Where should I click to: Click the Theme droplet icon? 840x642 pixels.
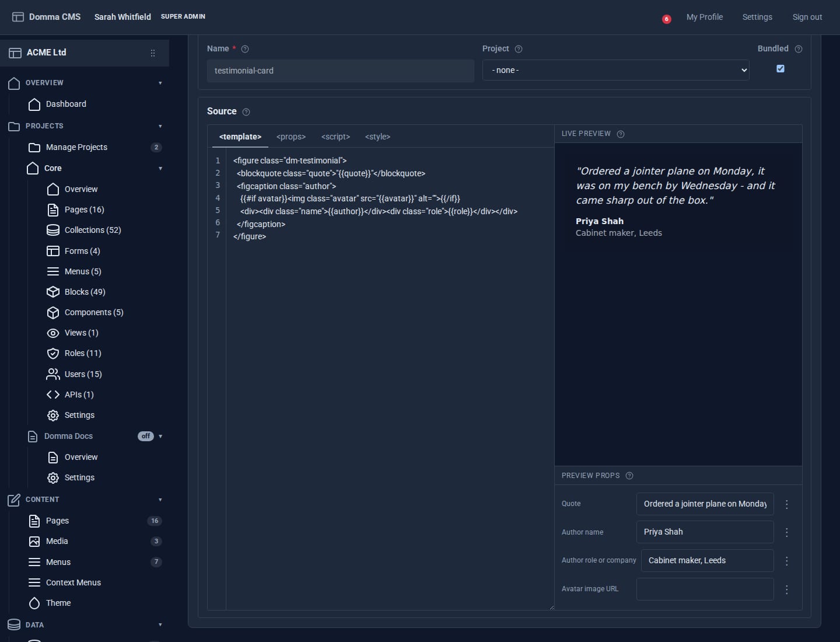34,603
